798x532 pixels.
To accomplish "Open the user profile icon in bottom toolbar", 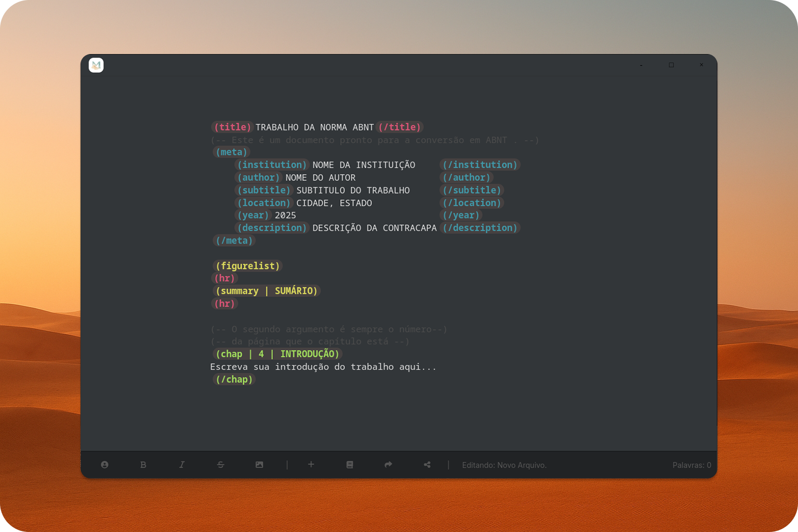I will click(104, 465).
